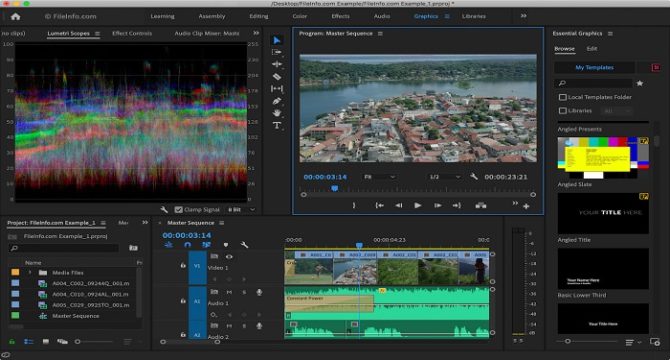
Task: Open the Fit zoom level dropdown
Action: [x=379, y=177]
